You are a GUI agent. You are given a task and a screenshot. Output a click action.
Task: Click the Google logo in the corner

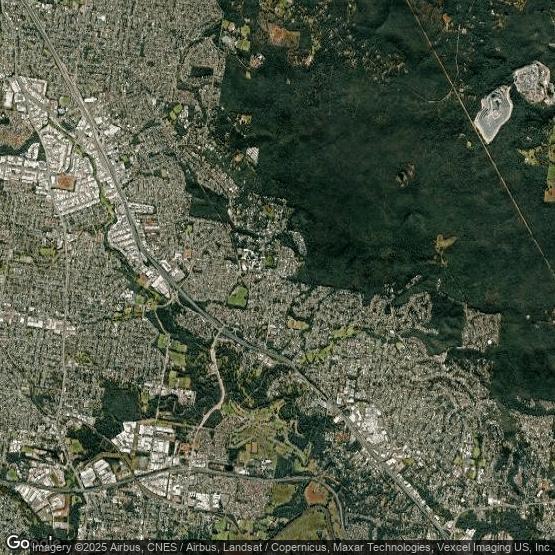pyautogui.click(x=17, y=542)
